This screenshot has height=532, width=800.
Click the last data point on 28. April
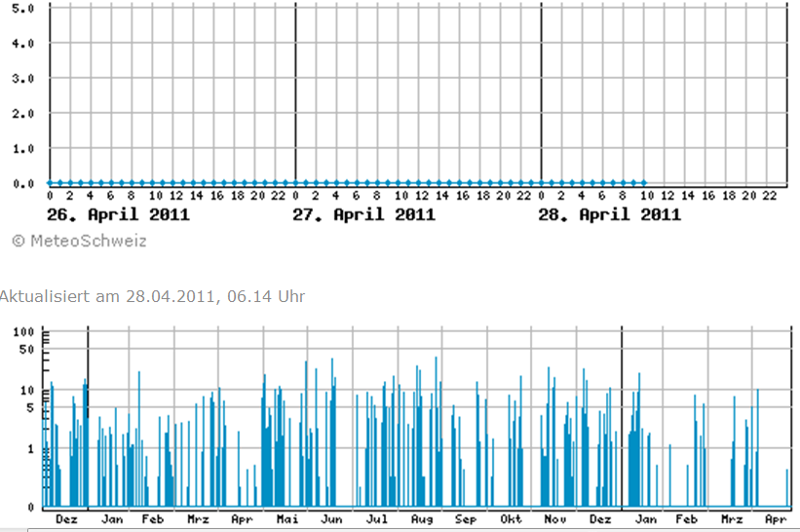tap(644, 183)
